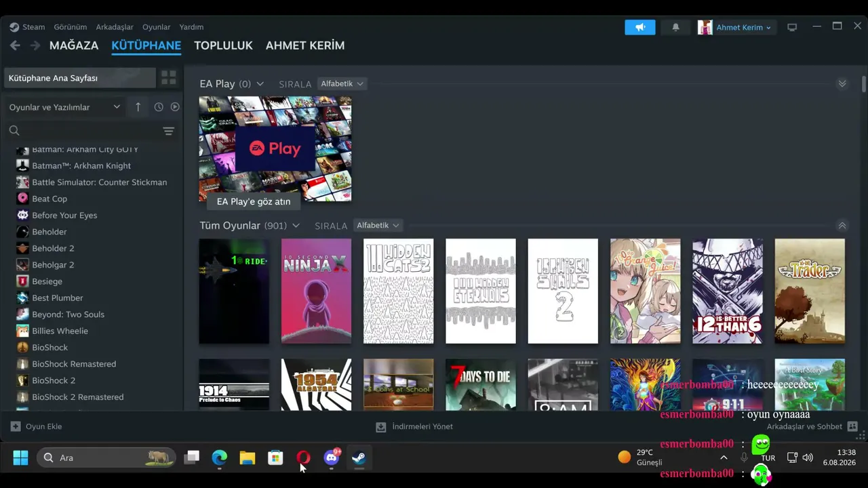Expand the Oyunlar ve Yazılımlar dropdown
868x488 pixels.
point(64,107)
